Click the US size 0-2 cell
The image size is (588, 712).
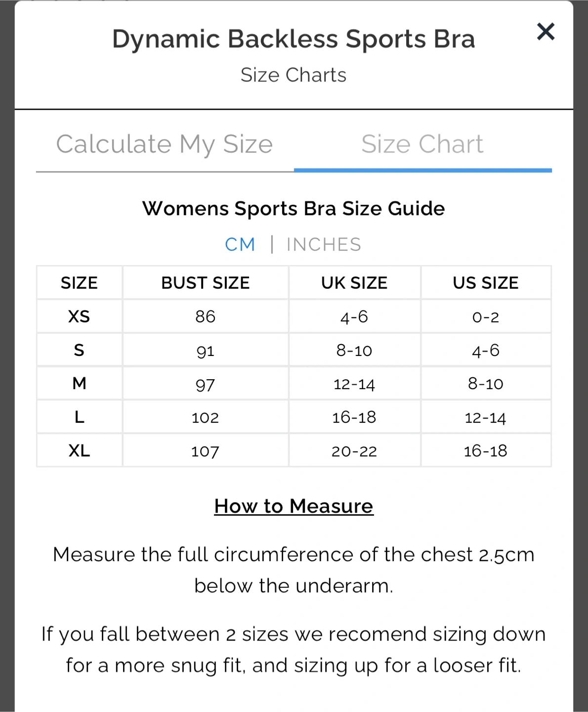[x=486, y=316]
